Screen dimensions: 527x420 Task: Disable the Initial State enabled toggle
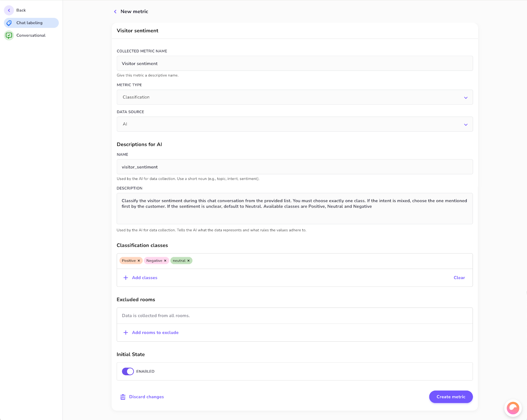click(128, 371)
